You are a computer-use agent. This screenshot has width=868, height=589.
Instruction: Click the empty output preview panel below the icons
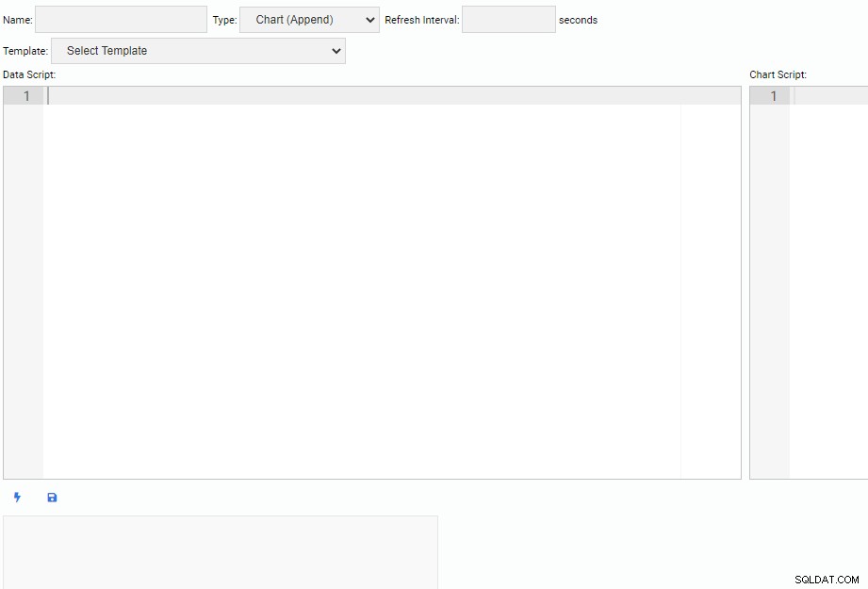221,552
